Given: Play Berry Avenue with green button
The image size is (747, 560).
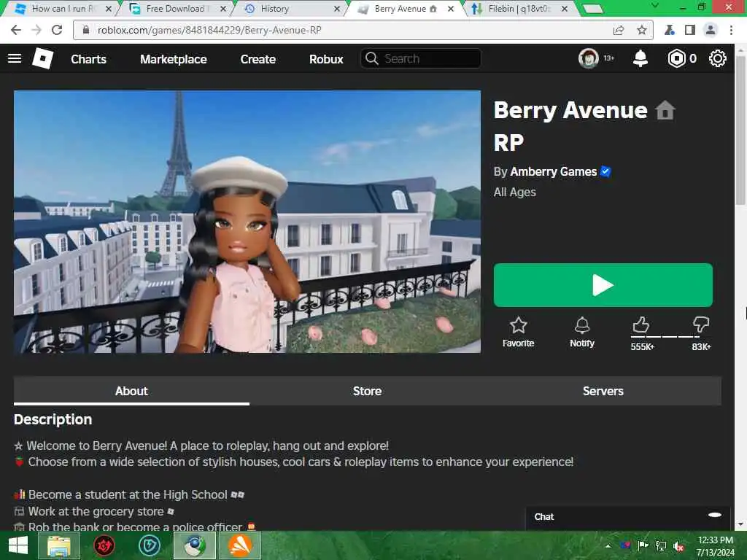Looking at the screenshot, I should click(603, 285).
